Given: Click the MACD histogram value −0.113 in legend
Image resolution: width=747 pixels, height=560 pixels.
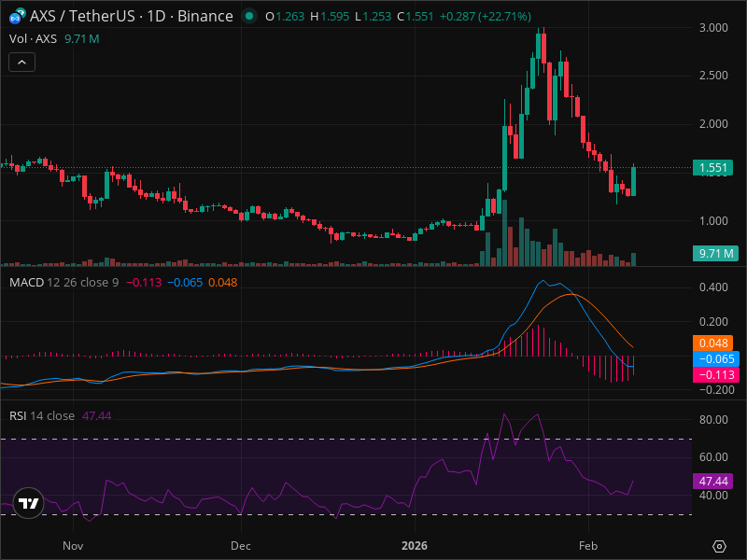Looking at the screenshot, I should pyautogui.click(x=144, y=283).
